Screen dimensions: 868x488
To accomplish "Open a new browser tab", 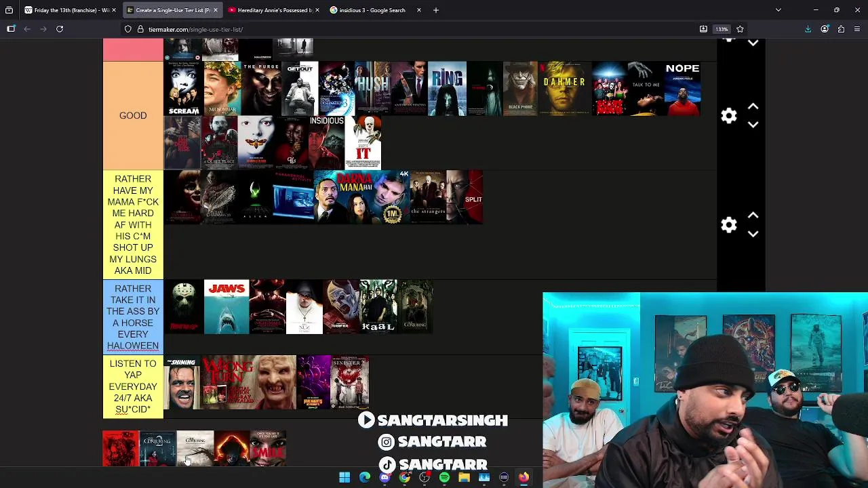I will coord(436,10).
